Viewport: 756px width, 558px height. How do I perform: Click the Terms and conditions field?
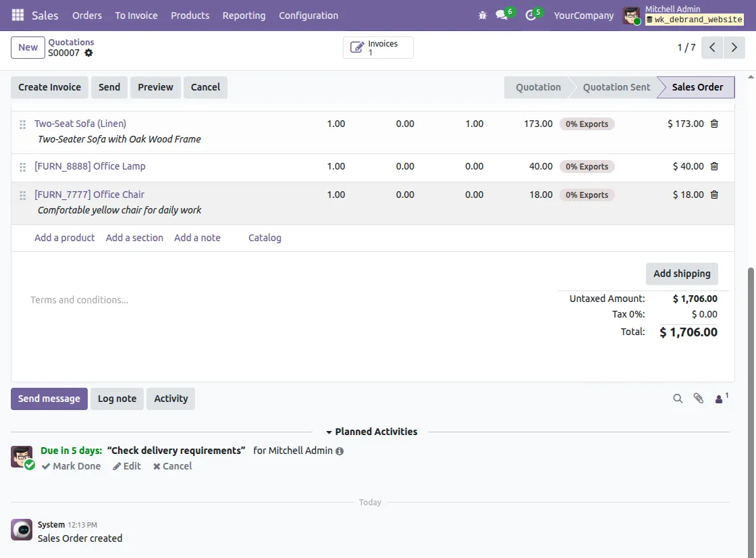click(x=79, y=299)
